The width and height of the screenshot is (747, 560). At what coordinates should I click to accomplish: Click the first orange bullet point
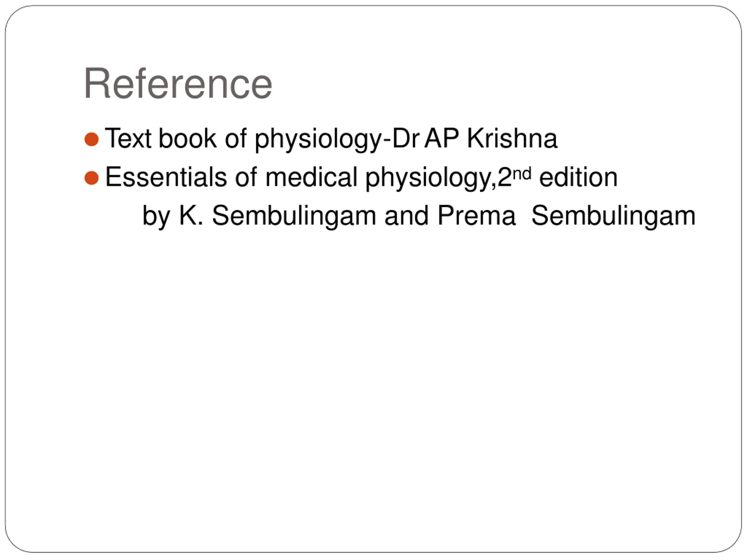(x=92, y=139)
